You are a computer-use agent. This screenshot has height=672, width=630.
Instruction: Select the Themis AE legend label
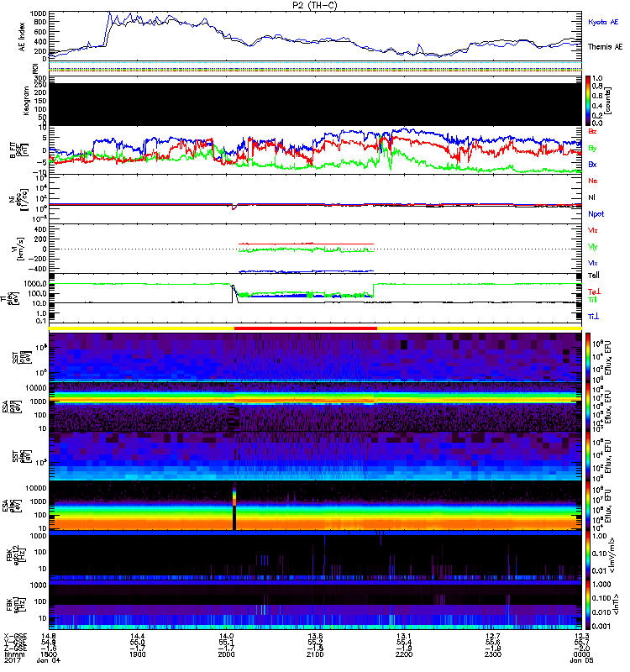605,47
